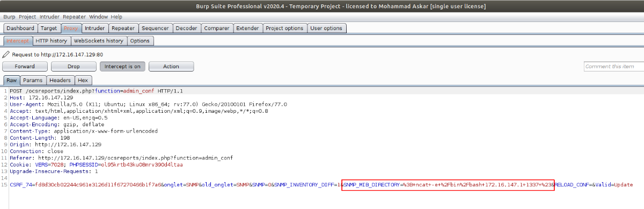644x209 pixels.
Task: Open the Sequencer tab
Action: (x=156, y=28)
